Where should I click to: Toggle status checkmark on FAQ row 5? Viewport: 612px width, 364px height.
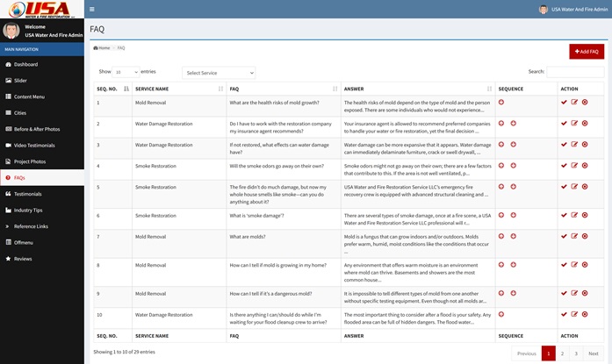pyautogui.click(x=564, y=187)
